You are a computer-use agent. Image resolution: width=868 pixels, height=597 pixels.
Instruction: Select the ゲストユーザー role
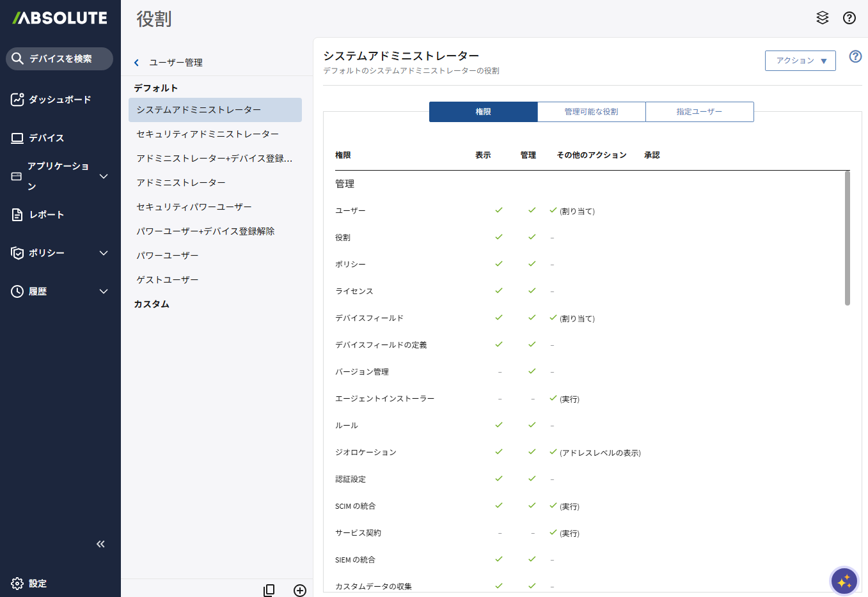pos(168,280)
